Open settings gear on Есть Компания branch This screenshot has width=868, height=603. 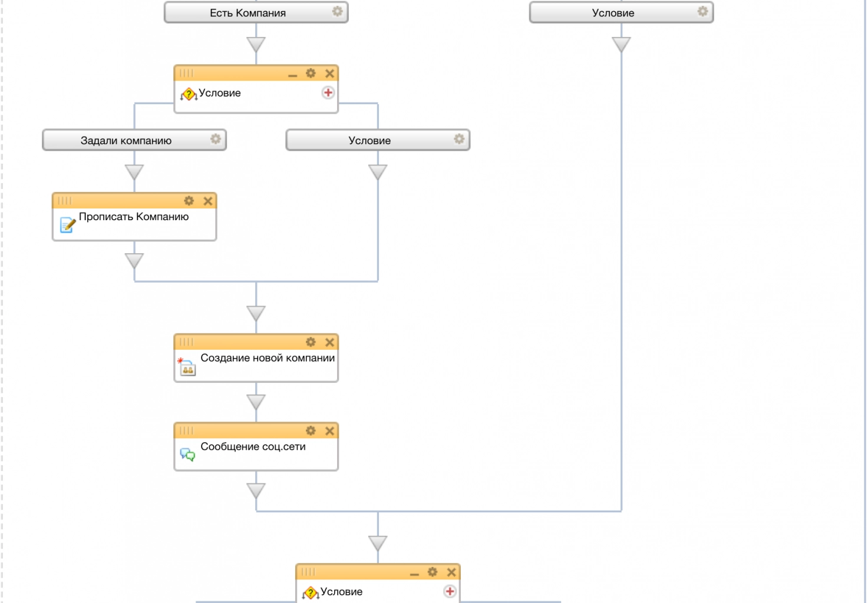337,12
